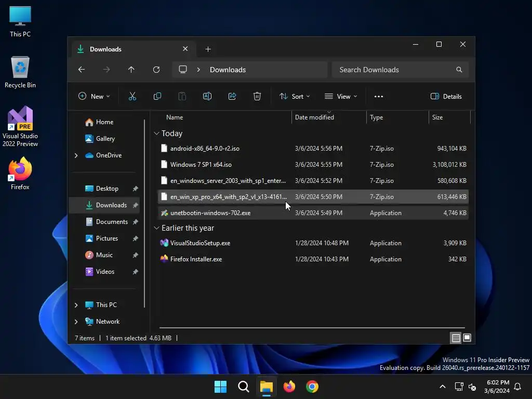
Task: Sort by Date modified column header
Action: point(329,117)
